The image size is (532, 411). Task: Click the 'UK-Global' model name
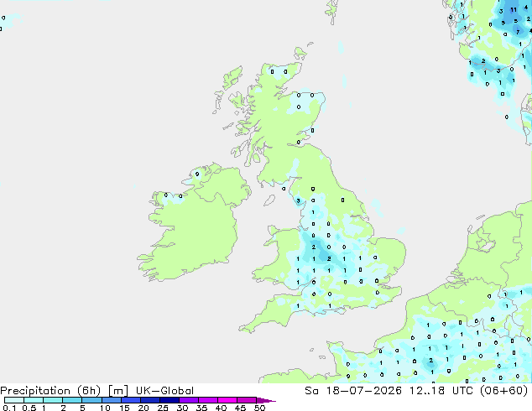(x=164, y=391)
